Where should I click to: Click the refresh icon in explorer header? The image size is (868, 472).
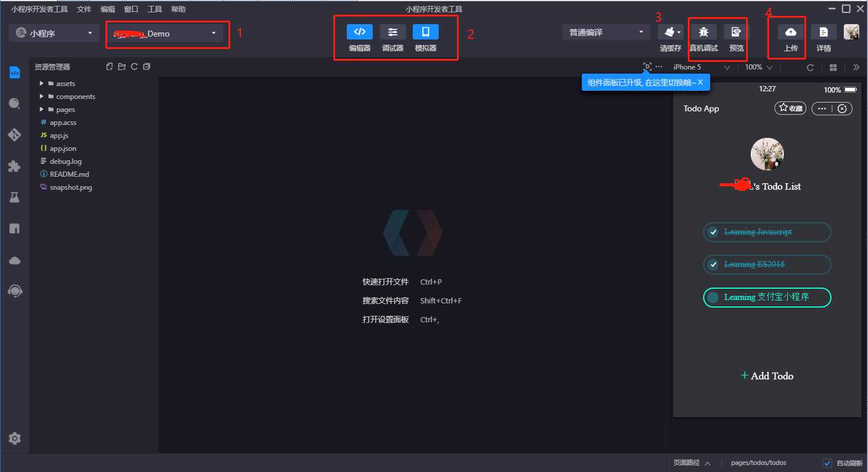(134, 67)
